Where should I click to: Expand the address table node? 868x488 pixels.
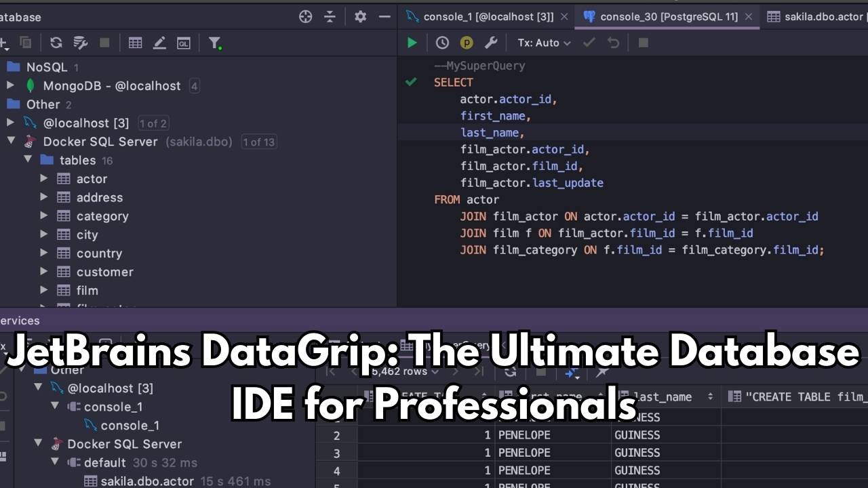[44, 197]
